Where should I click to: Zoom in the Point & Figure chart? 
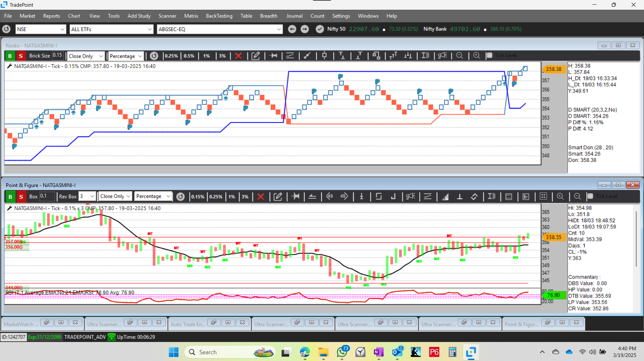(560, 196)
